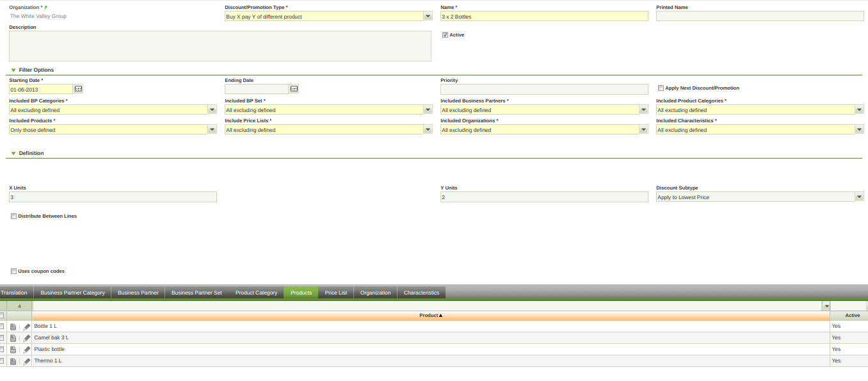Click the Thermo 1 L product name

click(x=48, y=361)
